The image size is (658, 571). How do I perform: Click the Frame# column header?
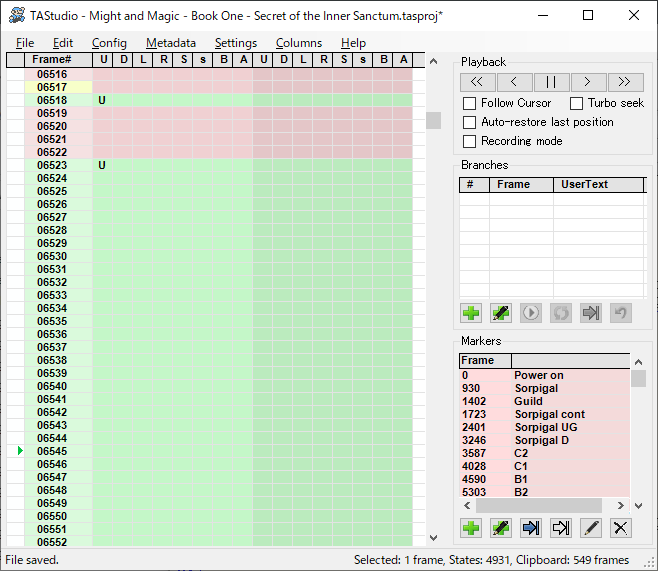click(58, 60)
